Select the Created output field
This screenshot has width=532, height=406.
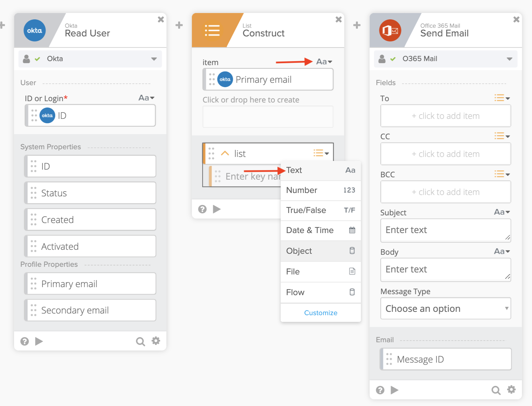[x=90, y=220]
